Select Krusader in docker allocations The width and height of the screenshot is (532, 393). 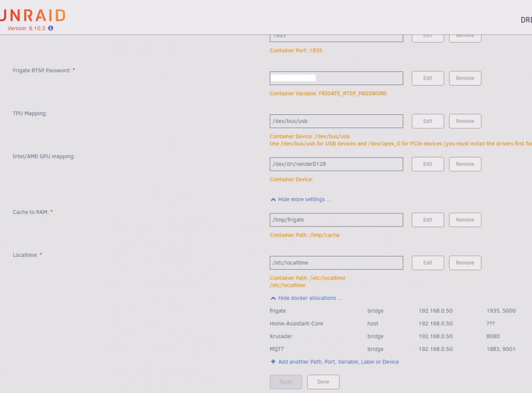[x=281, y=337]
